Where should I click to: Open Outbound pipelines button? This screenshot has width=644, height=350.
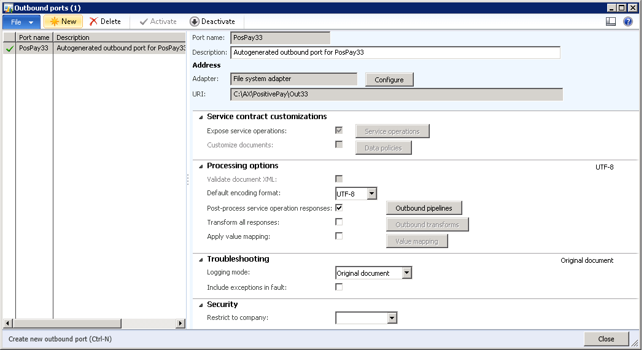click(x=424, y=208)
